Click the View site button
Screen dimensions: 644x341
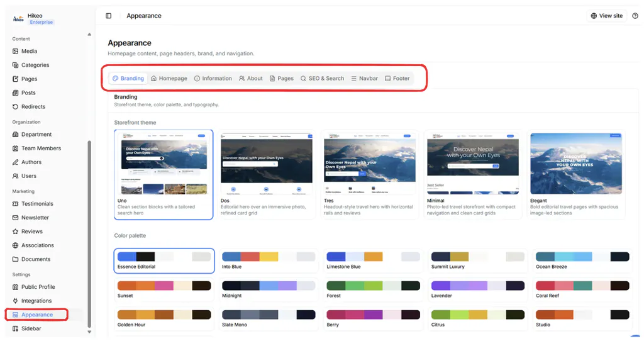pos(607,16)
